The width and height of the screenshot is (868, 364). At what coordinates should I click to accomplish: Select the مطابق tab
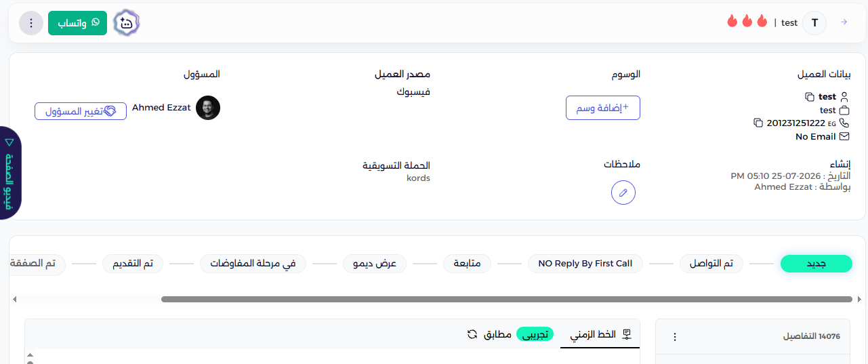click(x=497, y=334)
